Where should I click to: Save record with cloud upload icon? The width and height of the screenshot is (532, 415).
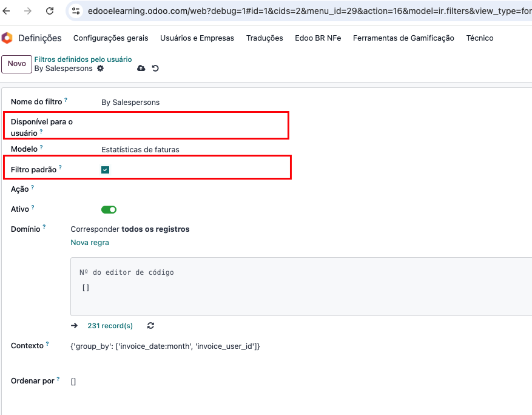(x=141, y=68)
